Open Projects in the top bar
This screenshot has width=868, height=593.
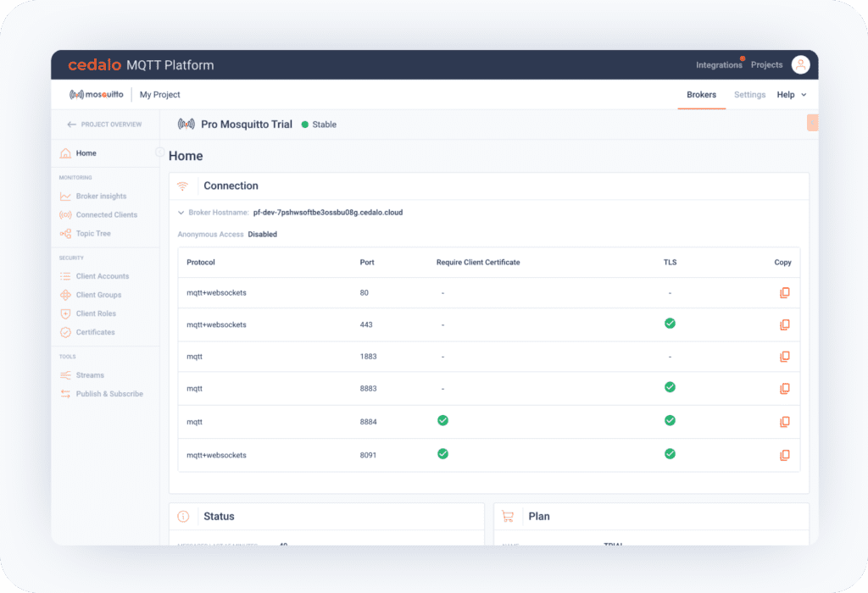pos(766,65)
